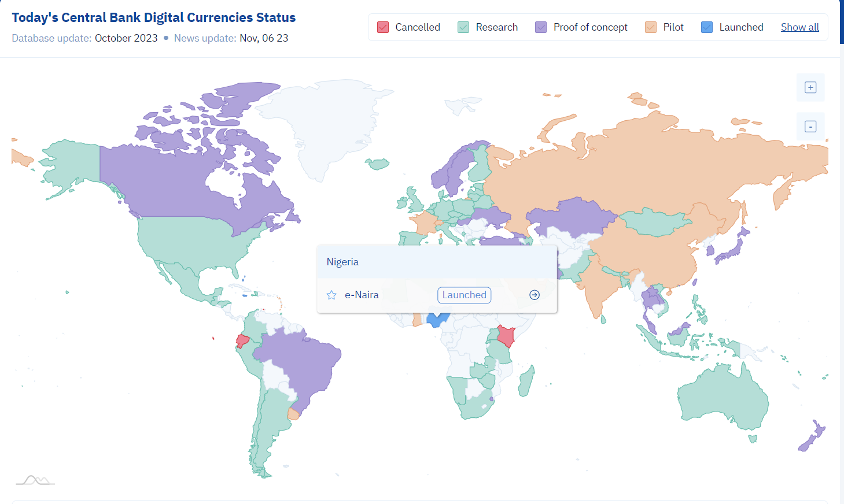This screenshot has width=844, height=504.
Task: Toggle the Pilot status checkbox
Action: click(x=651, y=27)
